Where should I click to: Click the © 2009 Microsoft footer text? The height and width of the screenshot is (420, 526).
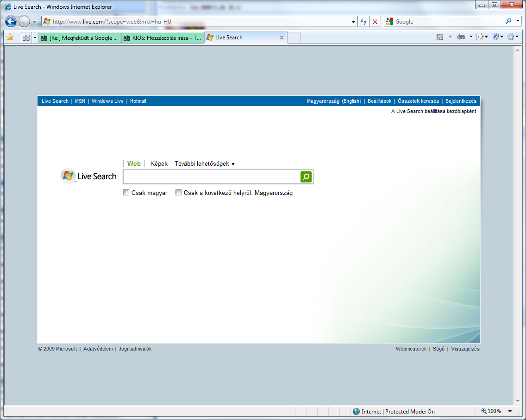(58, 349)
